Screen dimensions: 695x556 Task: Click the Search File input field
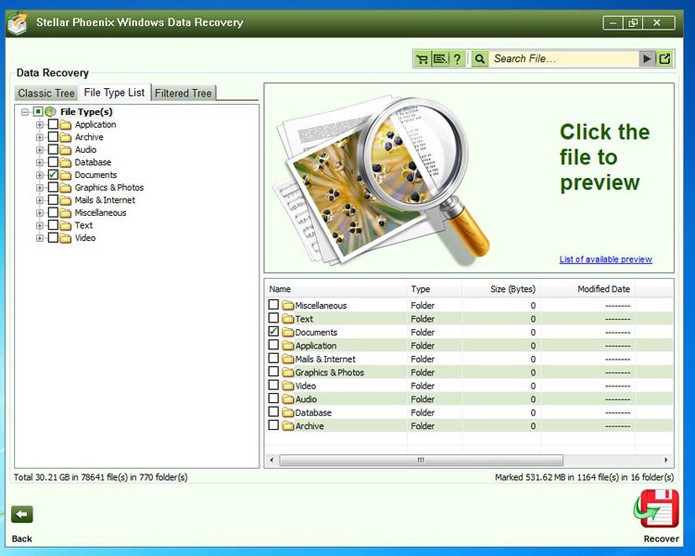(x=563, y=59)
